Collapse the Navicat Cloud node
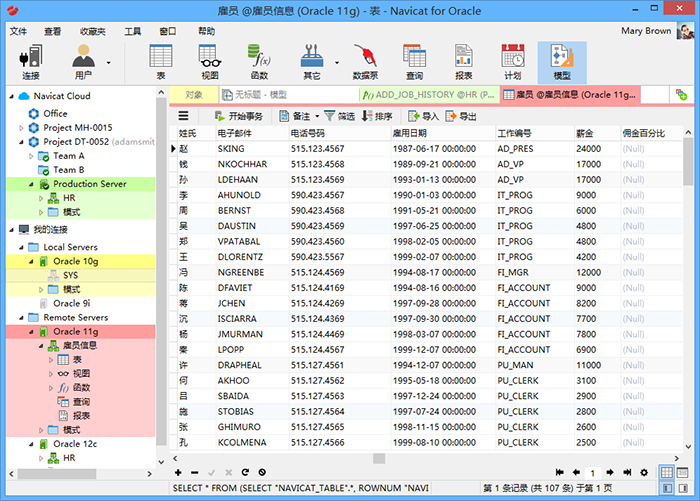 point(12,96)
